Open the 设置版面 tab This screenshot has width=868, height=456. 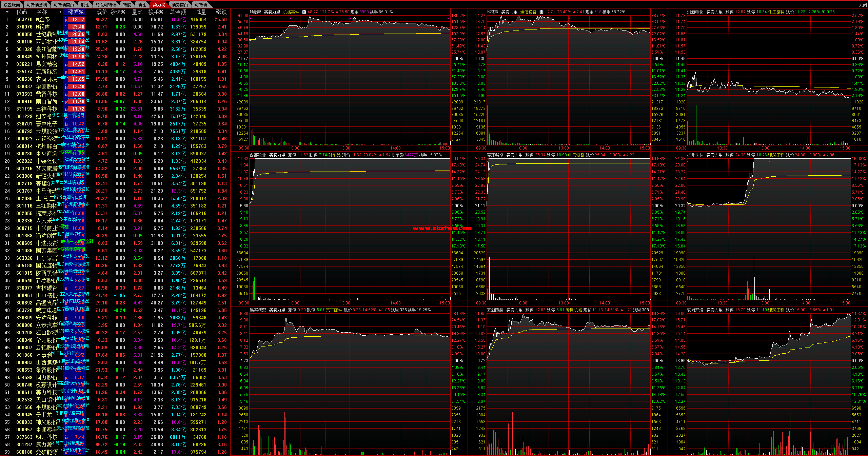(x=12, y=5)
